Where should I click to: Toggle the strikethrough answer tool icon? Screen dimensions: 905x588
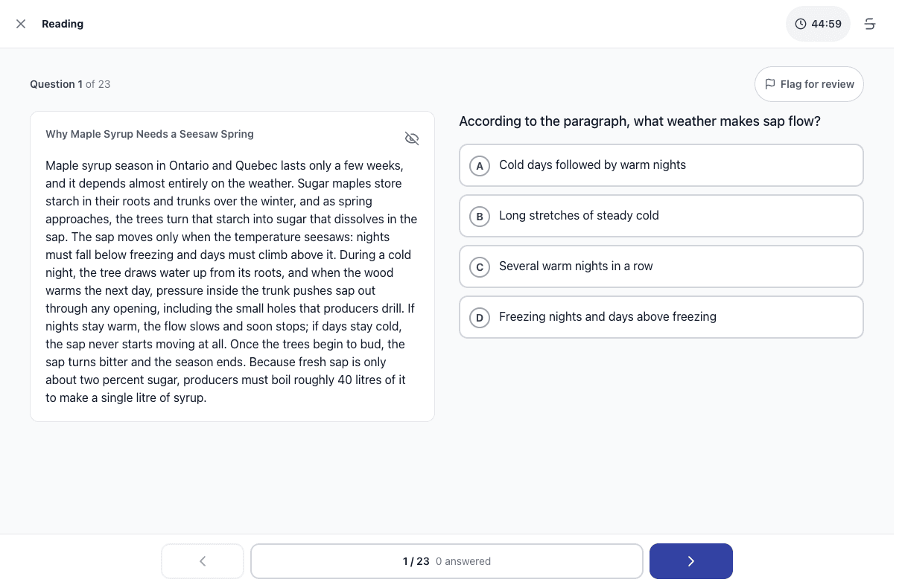[x=870, y=24]
